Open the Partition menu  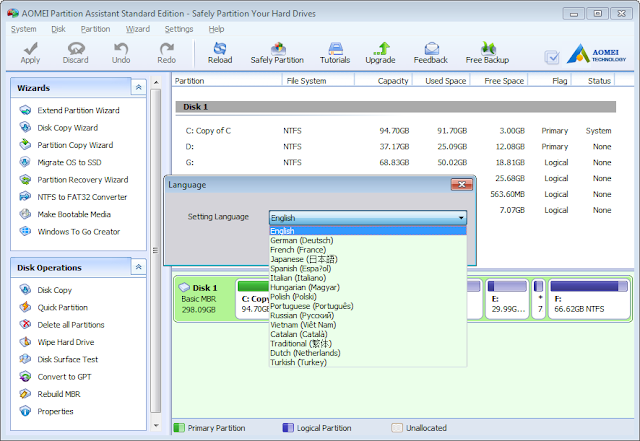pos(96,29)
